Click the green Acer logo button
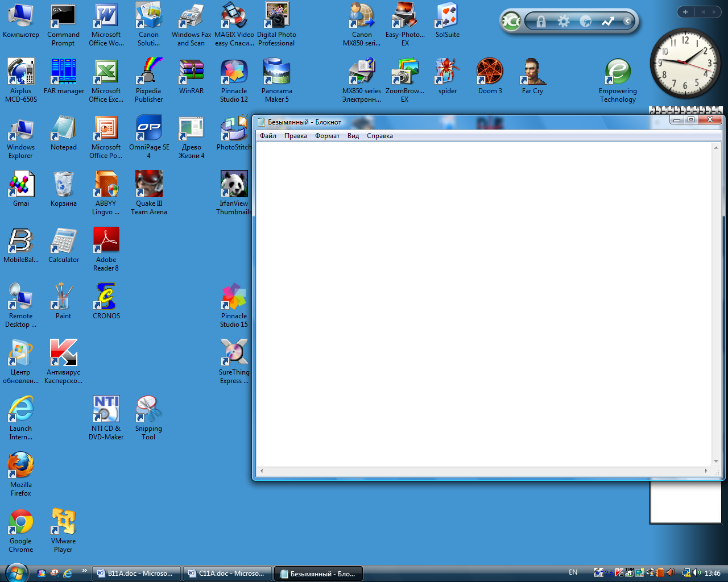 (x=511, y=22)
